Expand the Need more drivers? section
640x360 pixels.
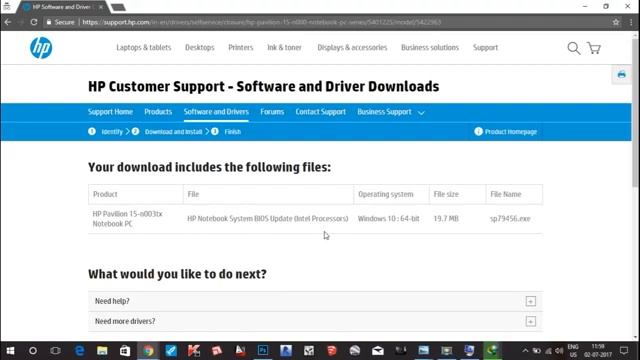point(530,321)
